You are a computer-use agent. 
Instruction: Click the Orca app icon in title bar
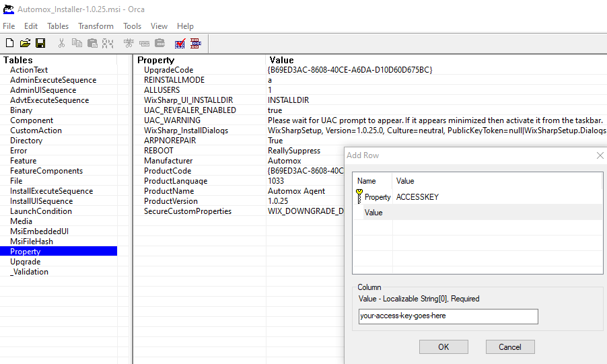[9, 9]
